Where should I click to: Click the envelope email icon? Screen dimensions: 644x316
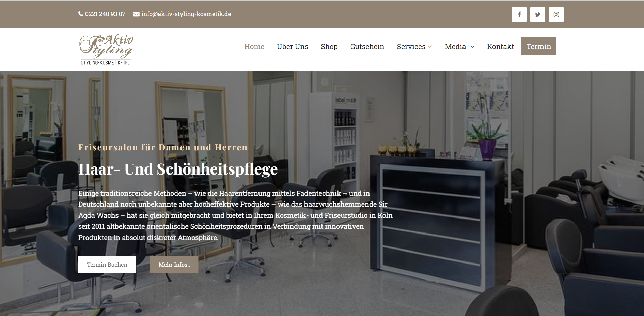(136, 14)
